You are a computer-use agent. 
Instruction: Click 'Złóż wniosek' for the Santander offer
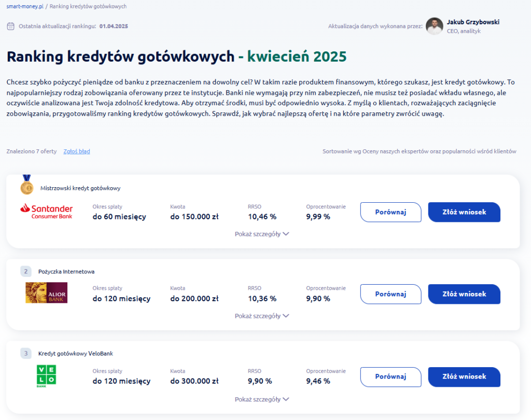click(x=464, y=212)
